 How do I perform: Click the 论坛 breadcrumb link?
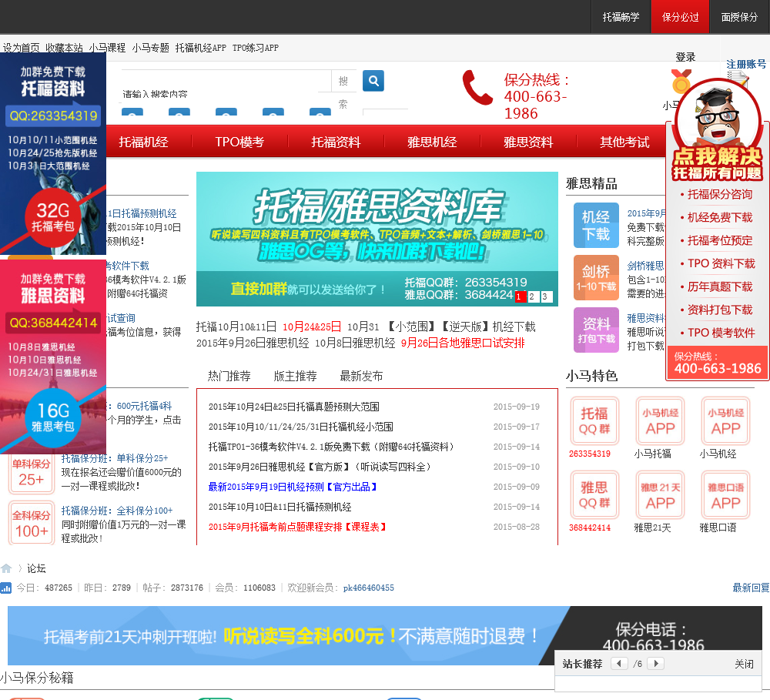[x=36, y=568]
